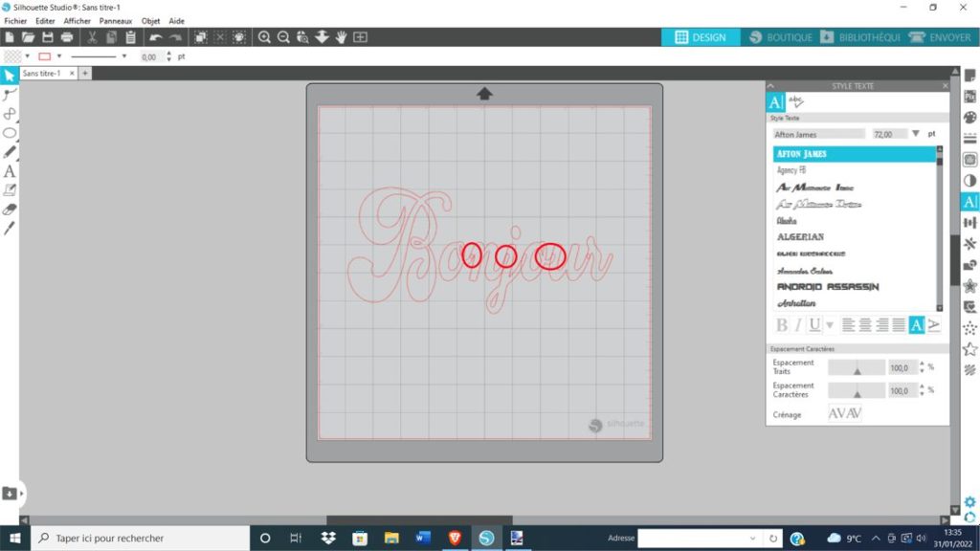Adjust the Espacement Traits slider
Screen dimensions: 980x551
857,367
